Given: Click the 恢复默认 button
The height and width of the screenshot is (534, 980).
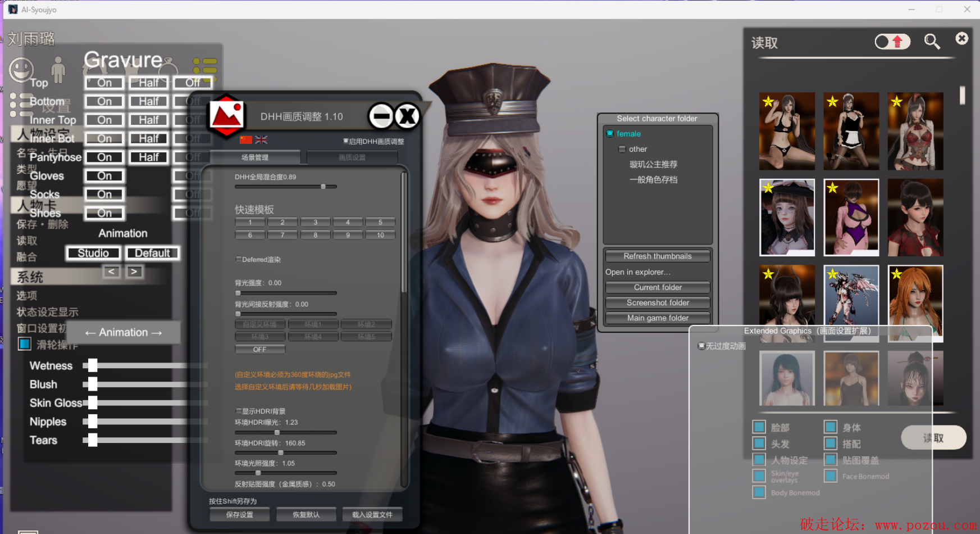Looking at the screenshot, I should 306,514.
